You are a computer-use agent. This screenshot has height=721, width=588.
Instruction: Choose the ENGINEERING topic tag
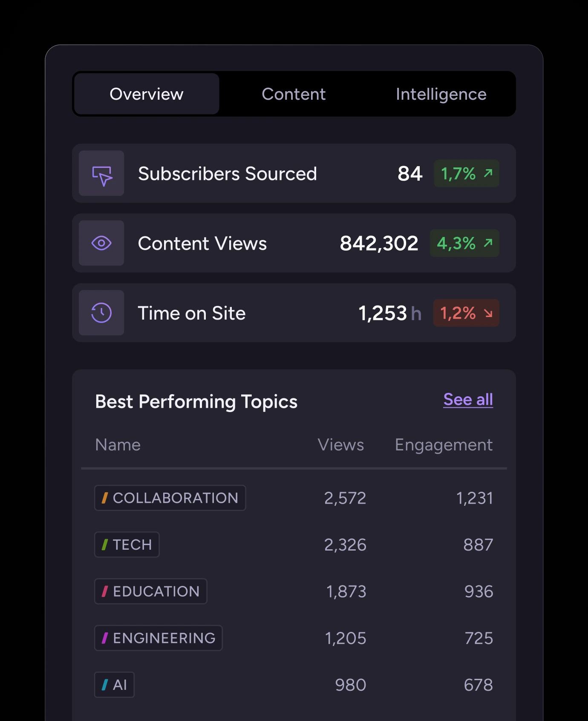159,638
